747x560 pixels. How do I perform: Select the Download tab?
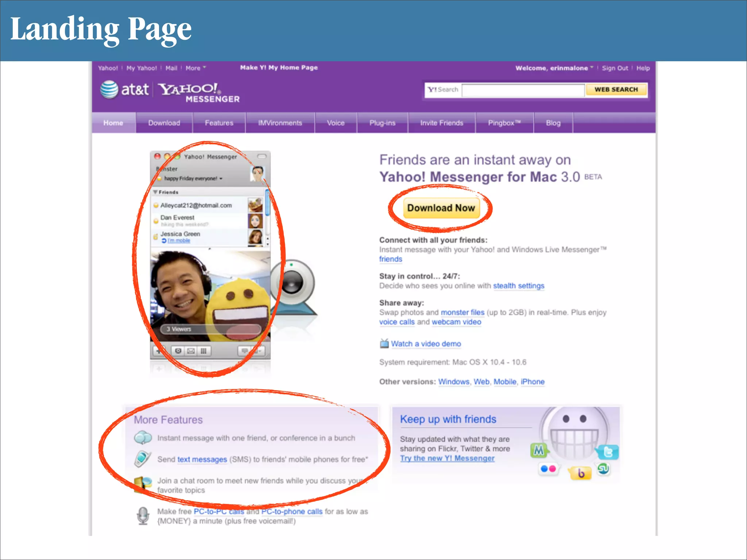164,123
